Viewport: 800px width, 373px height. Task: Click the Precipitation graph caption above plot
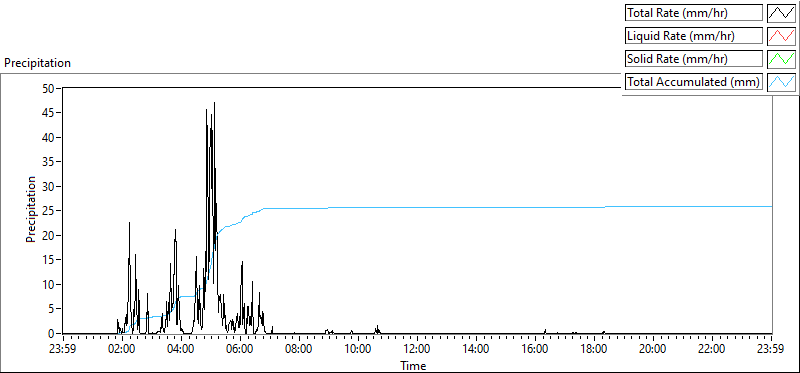[x=37, y=63]
